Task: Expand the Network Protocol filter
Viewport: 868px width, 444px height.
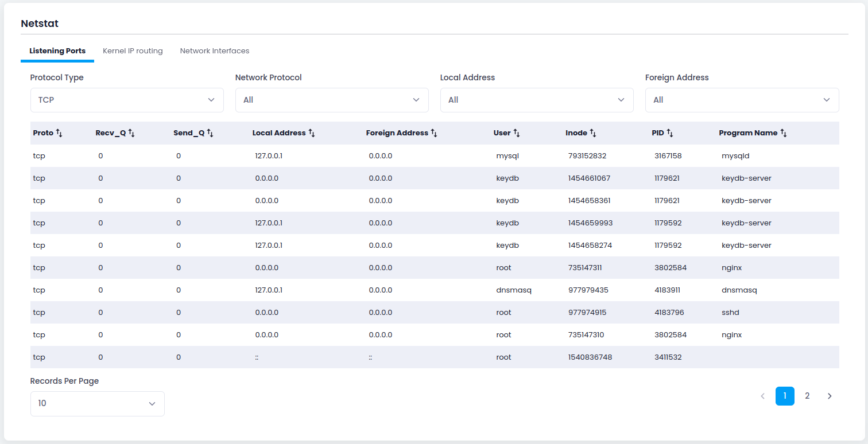Action: click(x=331, y=100)
